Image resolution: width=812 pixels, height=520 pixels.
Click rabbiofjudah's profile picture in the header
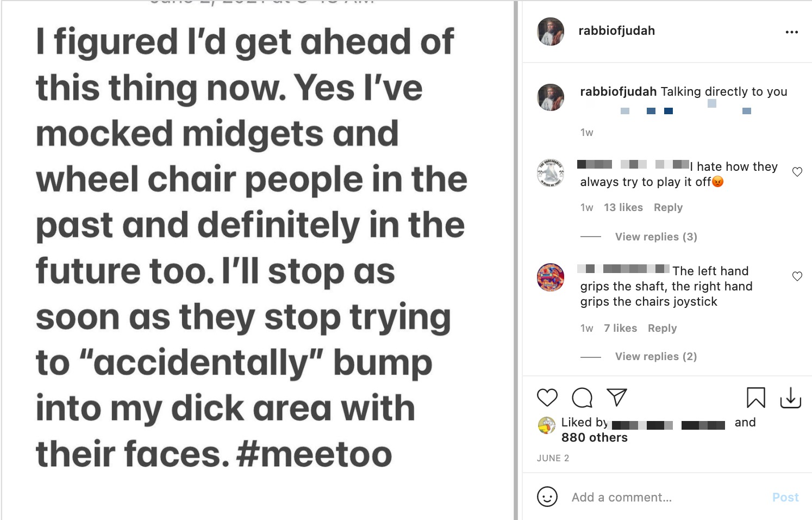pos(551,31)
